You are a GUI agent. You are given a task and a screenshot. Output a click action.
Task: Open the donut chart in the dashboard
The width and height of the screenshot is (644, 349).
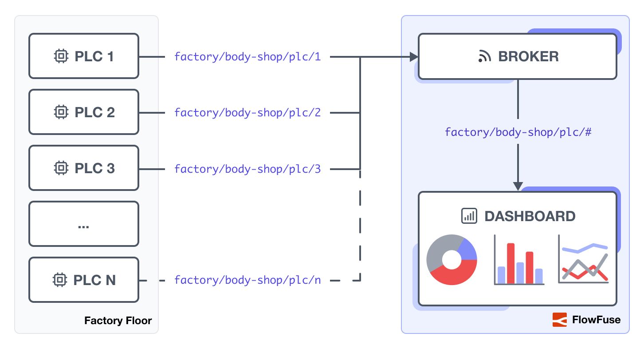(x=451, y=259)
